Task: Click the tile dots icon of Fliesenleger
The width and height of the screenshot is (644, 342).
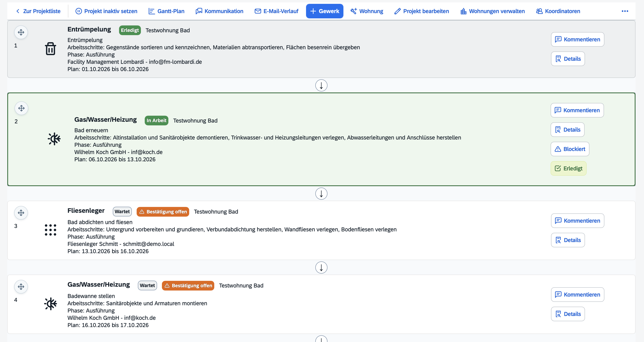Action: (51, 230)
